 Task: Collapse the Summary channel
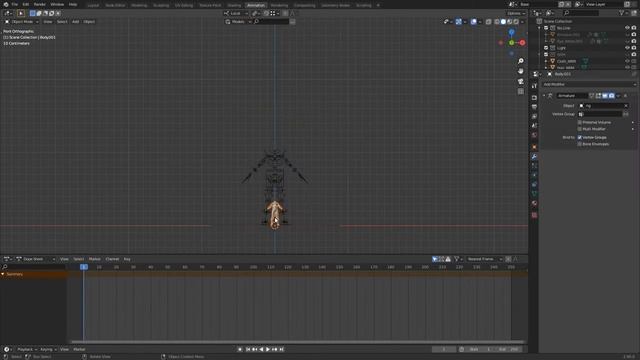(x=3, y=274)
